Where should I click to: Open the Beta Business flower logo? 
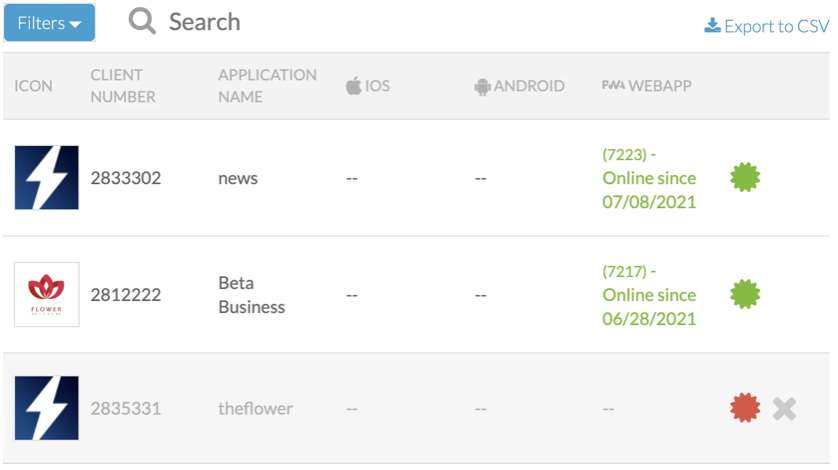click(47, 294)
